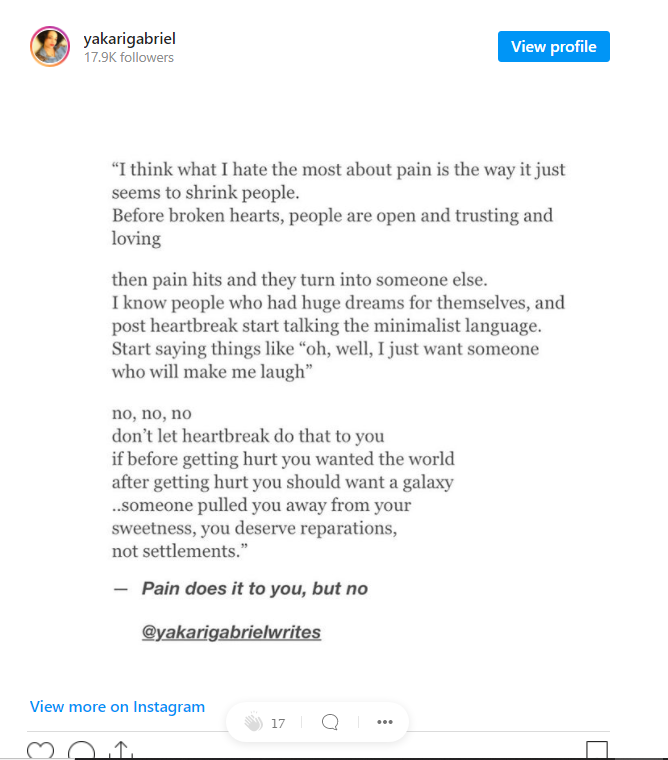Image resolution: width=668 pixels, height=760 pixels.
Task: Click the line "seems to shrink people."
Action: (206, 193)
